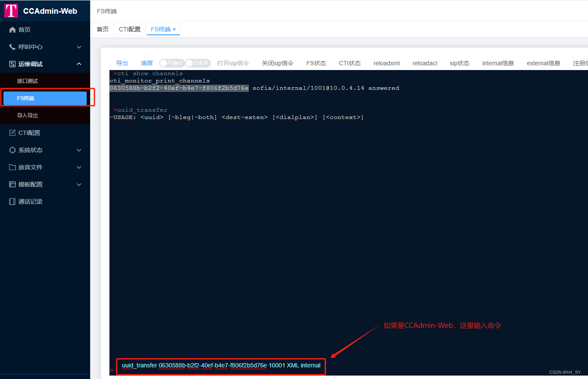Click the 导出 export button
Image resolution: width=588 pixels, height=379 pixels.
[122, 63]
